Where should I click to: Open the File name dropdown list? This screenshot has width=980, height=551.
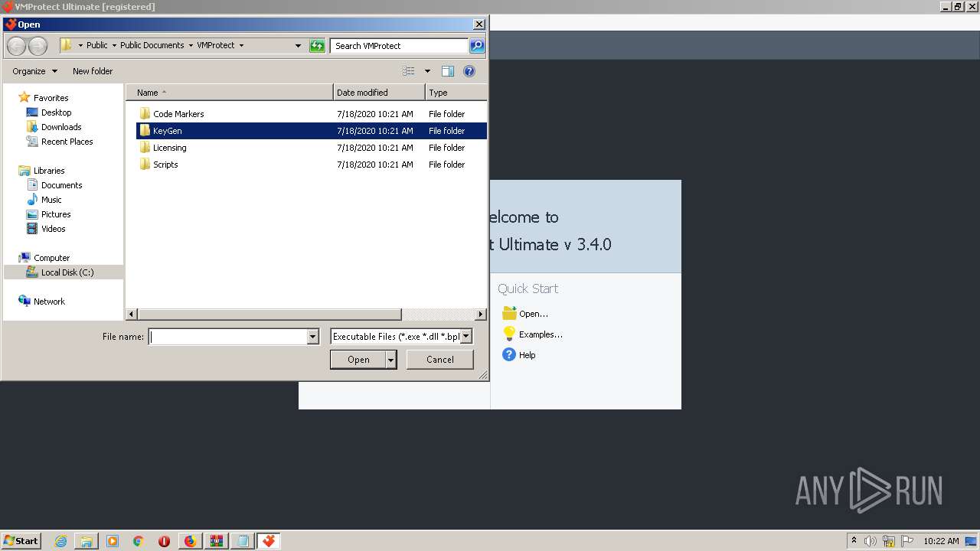pyautogui.click(x=312, y=337)
